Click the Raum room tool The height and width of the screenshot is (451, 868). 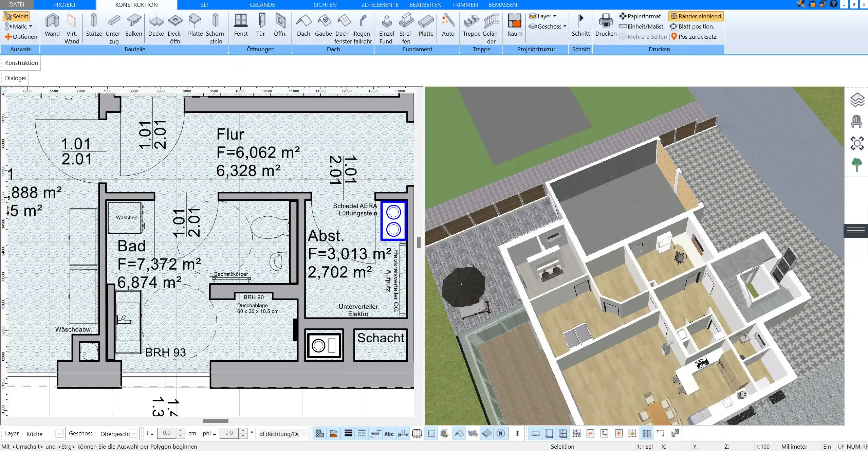(515, 25)
